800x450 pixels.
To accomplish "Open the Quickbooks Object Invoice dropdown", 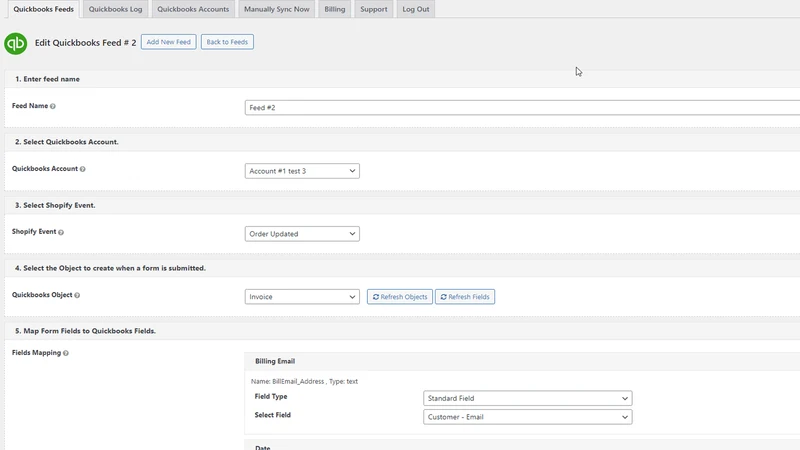I will [302, 297].
